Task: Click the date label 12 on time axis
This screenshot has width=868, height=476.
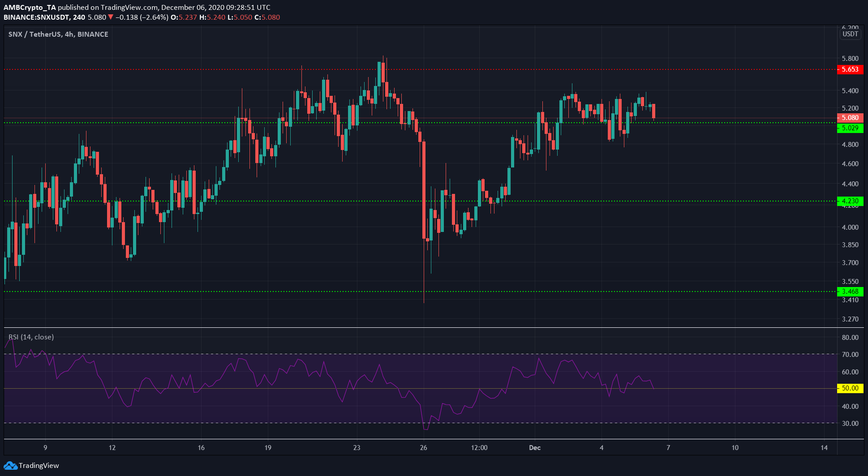Action: pos(112,448)
